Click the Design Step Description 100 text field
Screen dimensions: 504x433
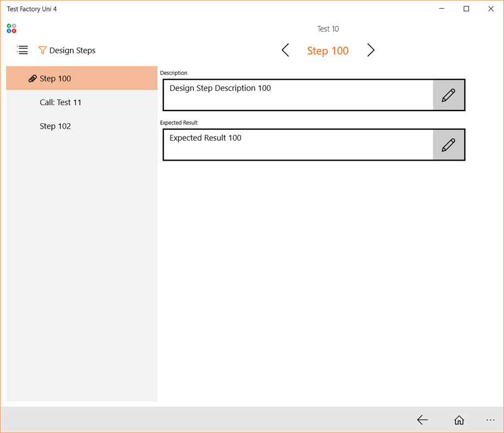pos(297,95)
